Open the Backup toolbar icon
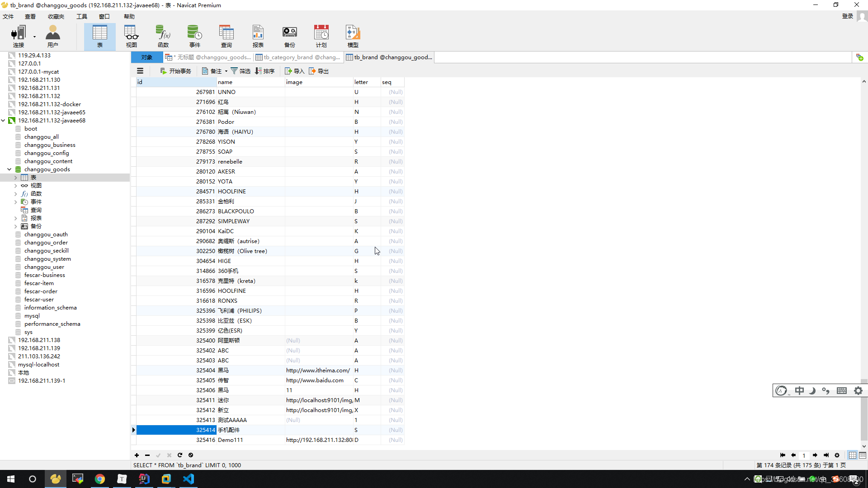This screenshot has width=868, height=488. point(290,36)
